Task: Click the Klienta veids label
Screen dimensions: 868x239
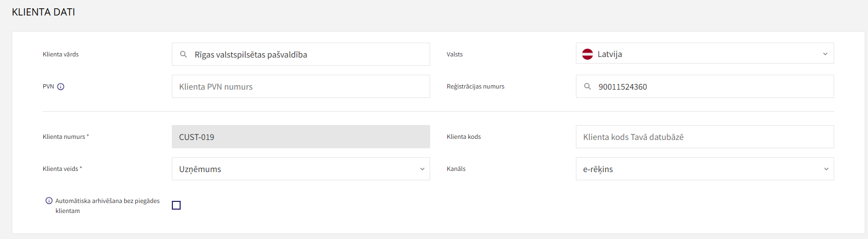Action: tap(63, 169)
